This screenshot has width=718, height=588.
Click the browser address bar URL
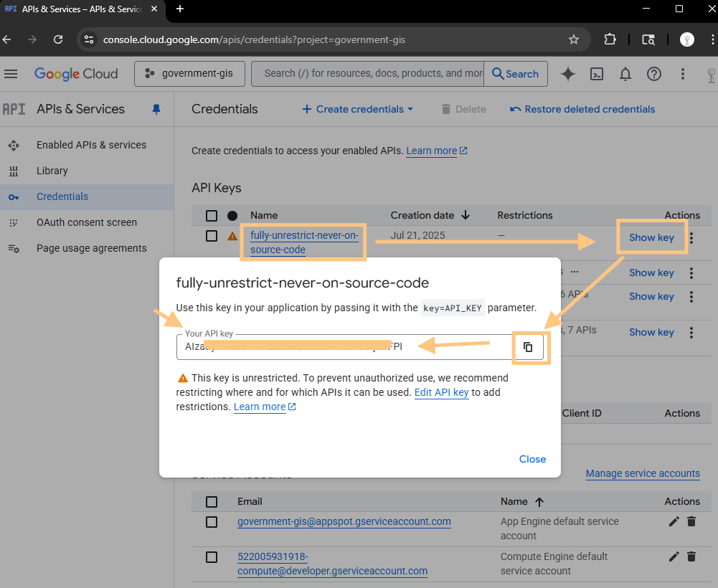(254, 40)
